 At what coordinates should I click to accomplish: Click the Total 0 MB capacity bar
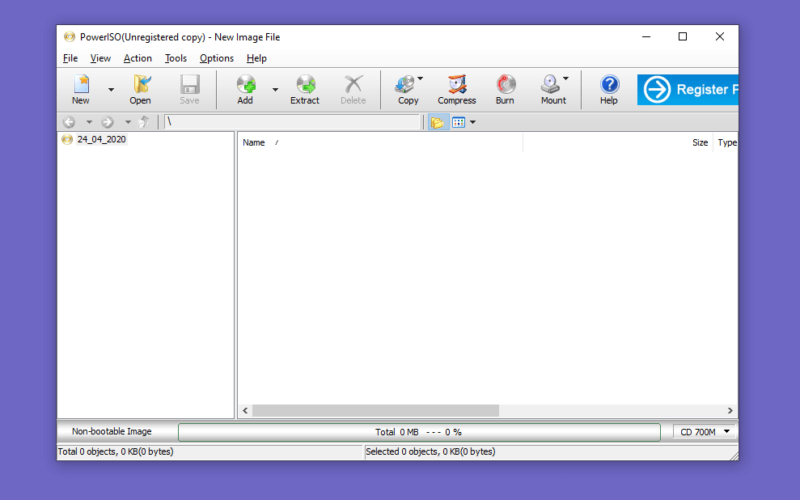pyautogui.click(x=419, y=432)
